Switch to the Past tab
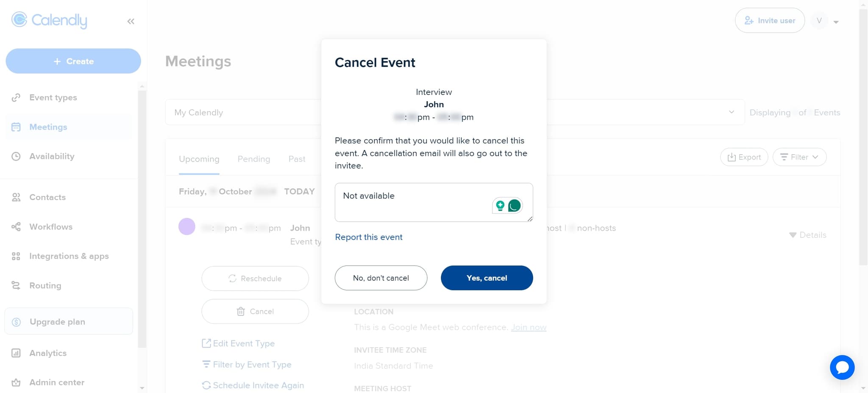 point(296,159)
